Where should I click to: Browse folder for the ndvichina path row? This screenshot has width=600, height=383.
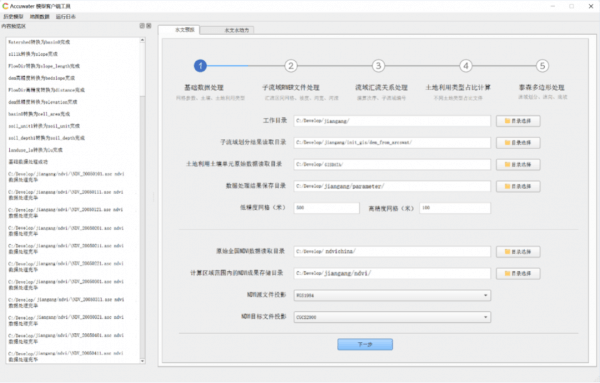518,252
